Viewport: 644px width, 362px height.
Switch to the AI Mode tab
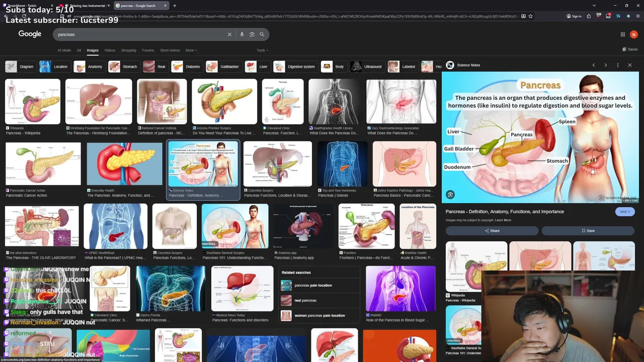point(64,50)
